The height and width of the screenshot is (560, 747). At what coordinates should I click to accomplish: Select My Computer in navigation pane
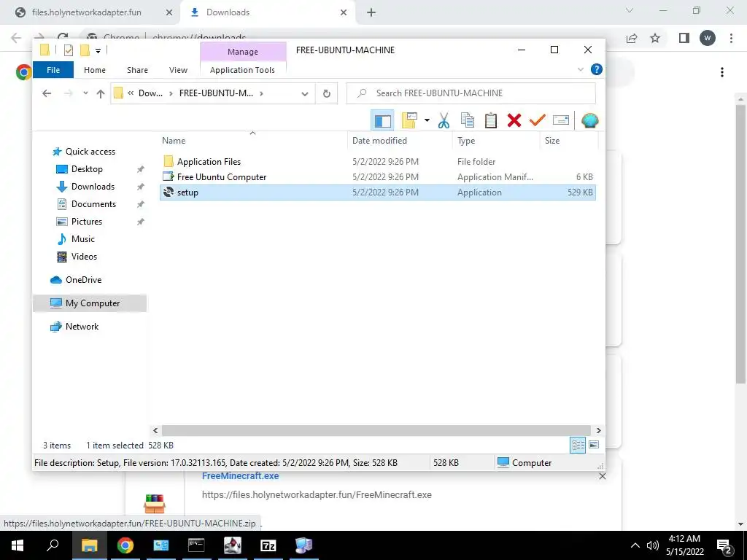(90, 303)
